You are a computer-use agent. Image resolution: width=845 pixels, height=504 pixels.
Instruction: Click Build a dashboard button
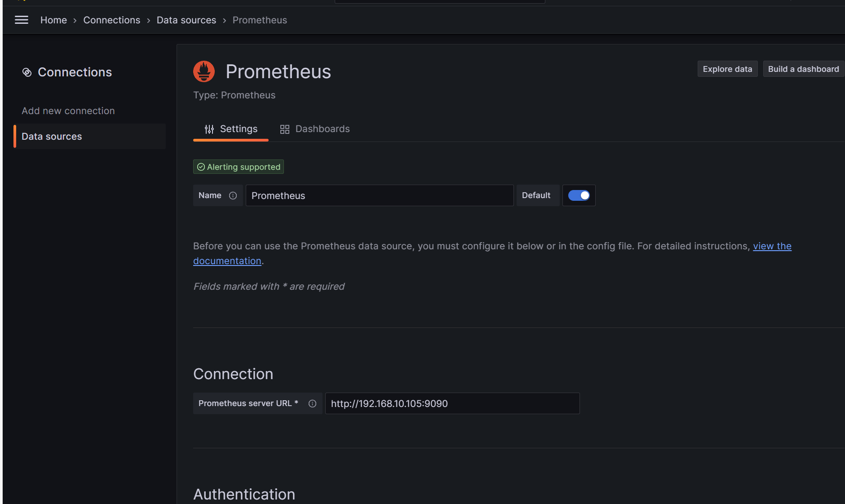(803, 69)
